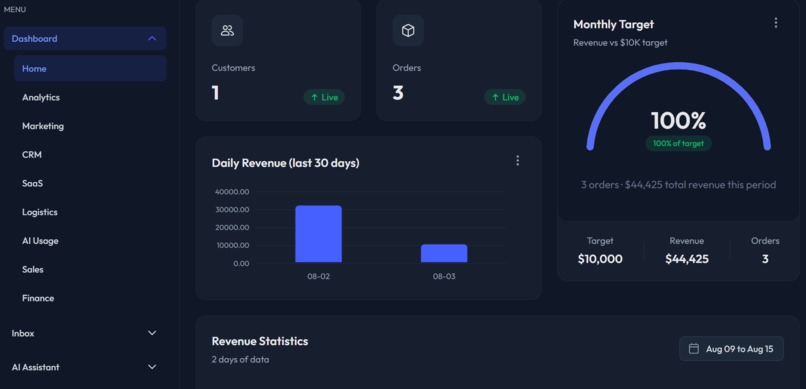Click the 2 days of data text
The width and height of the screenshot is (806, 389).
coord(240,359)
